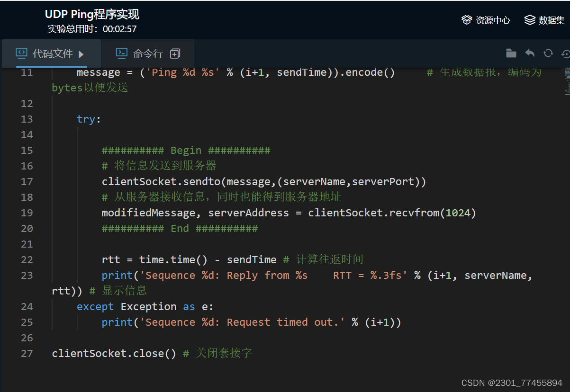The image size is (570, 392).
Task: Click the 实验总用时 timer text
Action: (92, 28)
